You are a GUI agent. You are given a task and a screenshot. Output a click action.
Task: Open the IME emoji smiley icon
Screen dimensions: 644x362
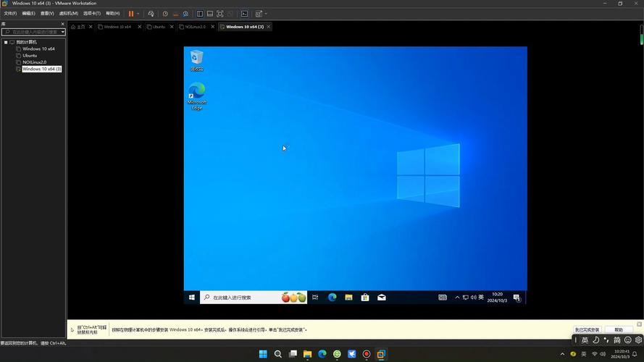tap(627, 340)
